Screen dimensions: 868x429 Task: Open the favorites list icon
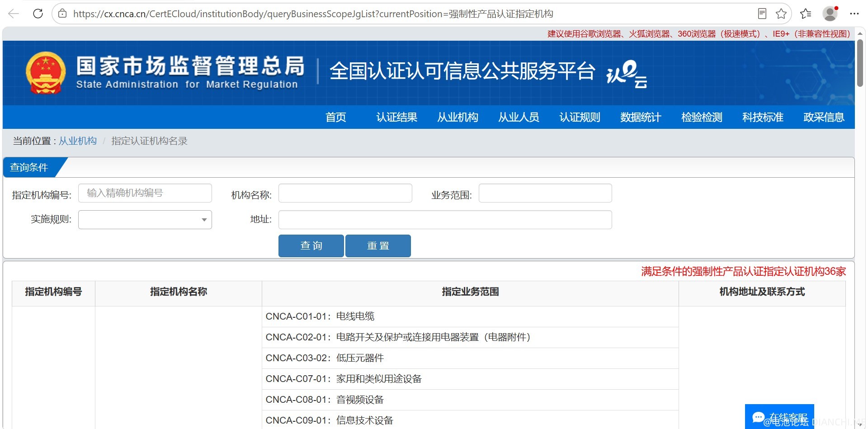806,14
